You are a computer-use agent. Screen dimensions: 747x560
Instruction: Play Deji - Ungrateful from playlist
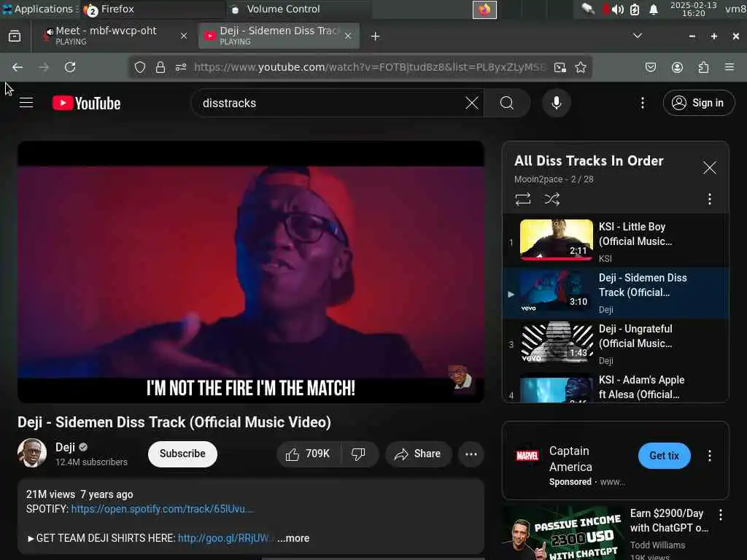tap(616, 344)
